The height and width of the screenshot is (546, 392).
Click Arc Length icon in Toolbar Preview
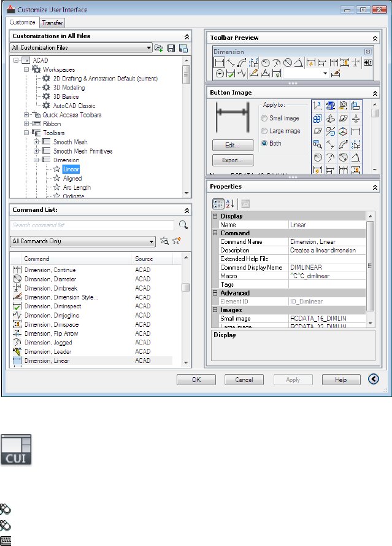242,63
